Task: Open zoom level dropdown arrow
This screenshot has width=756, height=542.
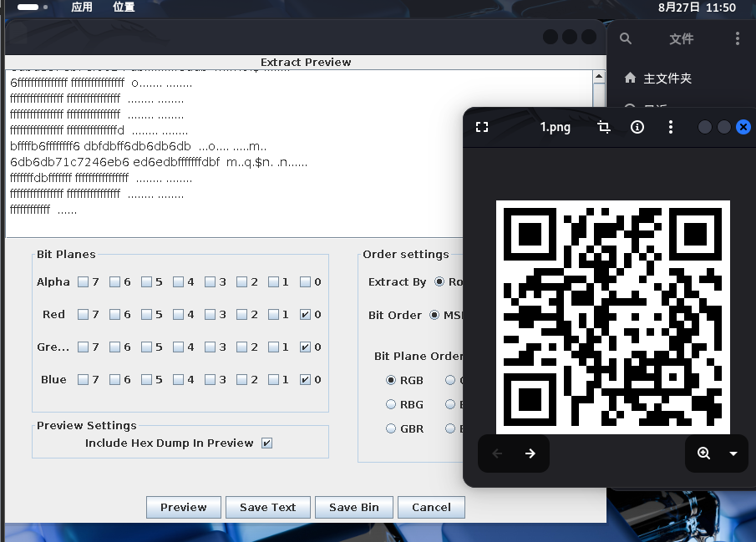Action: pos(733,453)
